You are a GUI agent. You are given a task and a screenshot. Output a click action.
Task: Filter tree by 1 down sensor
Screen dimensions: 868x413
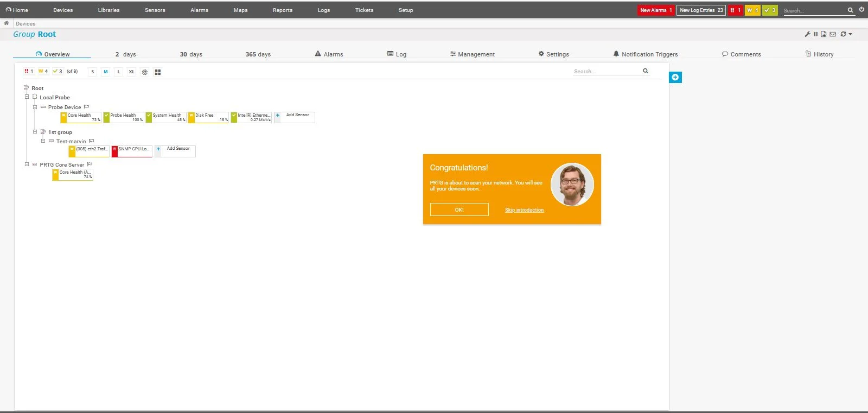[x=29, y=72]
